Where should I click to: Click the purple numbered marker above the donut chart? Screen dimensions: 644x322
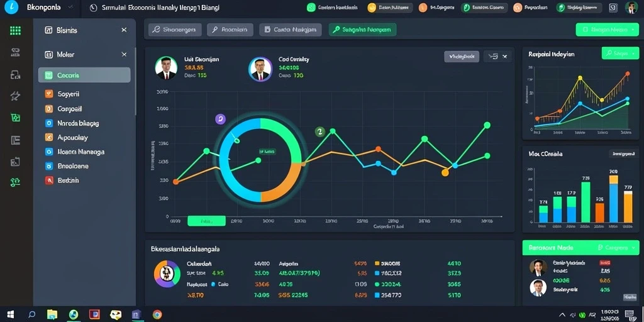pos(221,119)
